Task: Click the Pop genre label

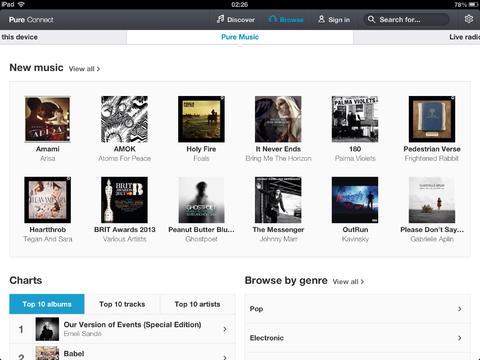Action: tap(256, 309)
